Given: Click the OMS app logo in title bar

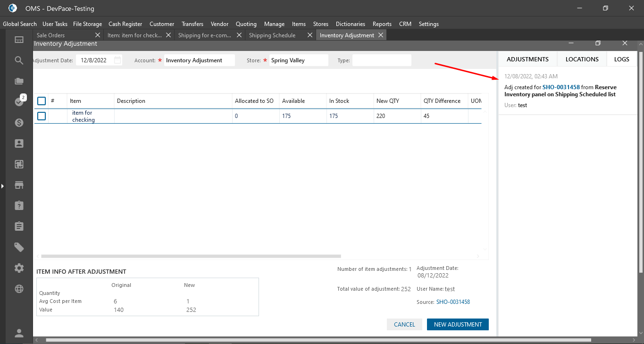Looking at the screenshot, I should click(x=13, y=8).
